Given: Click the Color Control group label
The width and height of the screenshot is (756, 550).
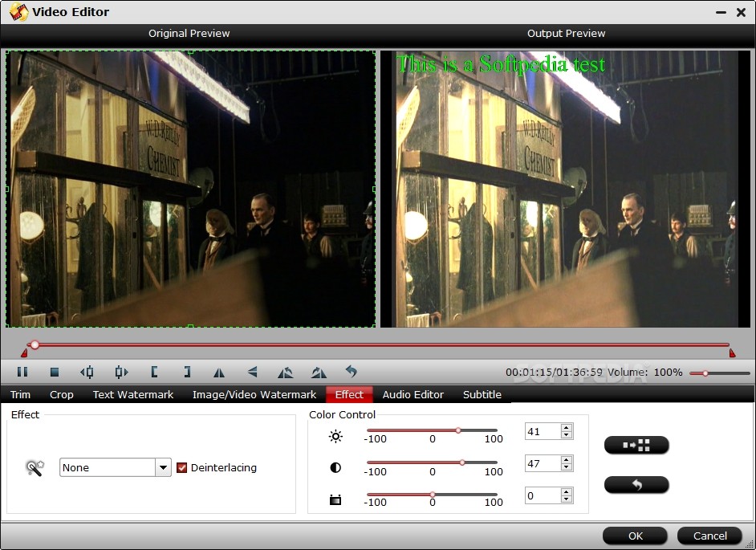Looking at the screenshot, I should coord(343,414).
